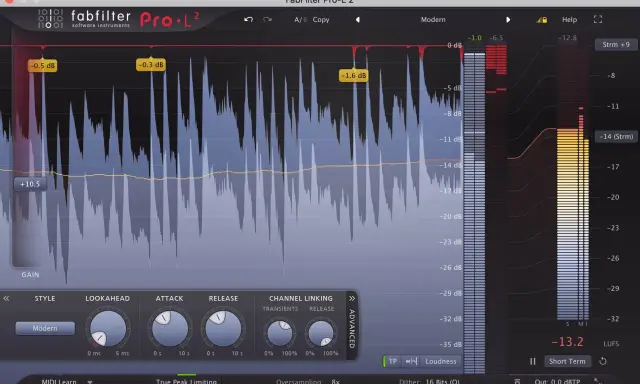The width and height of the screenshot is (640, 384).
Task: Open the MIDI Learn dropdown arrow
Action: [x=90, y=382]
